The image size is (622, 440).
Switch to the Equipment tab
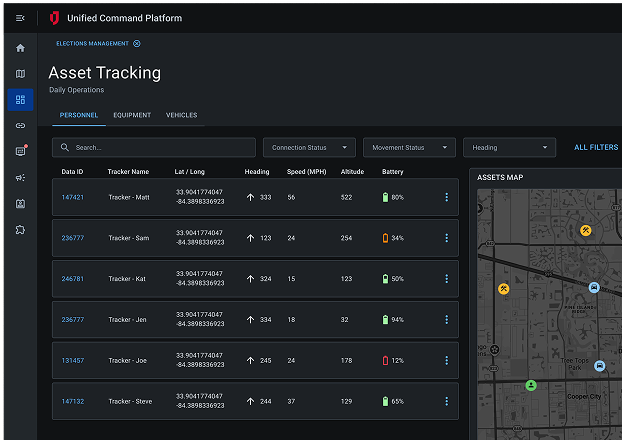pos(132,116)
